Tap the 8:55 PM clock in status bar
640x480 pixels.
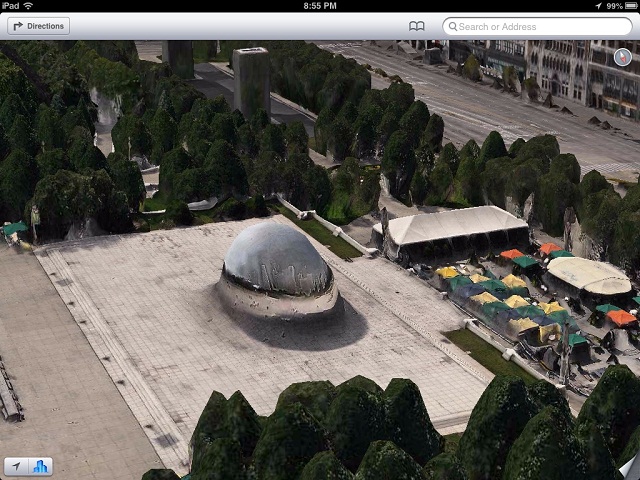[x=320, y=6]
